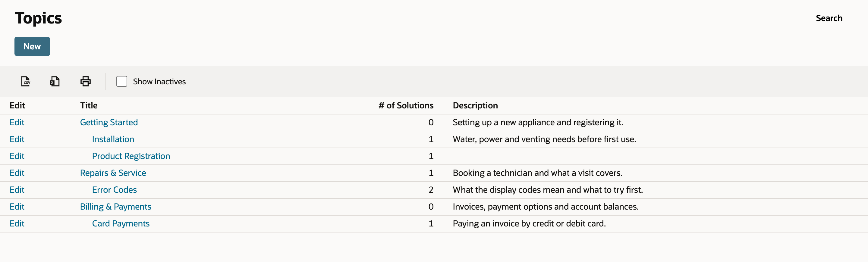Create a new topic with New button
This screenshot has height=262, width=868.
click(x=32, y=46)
